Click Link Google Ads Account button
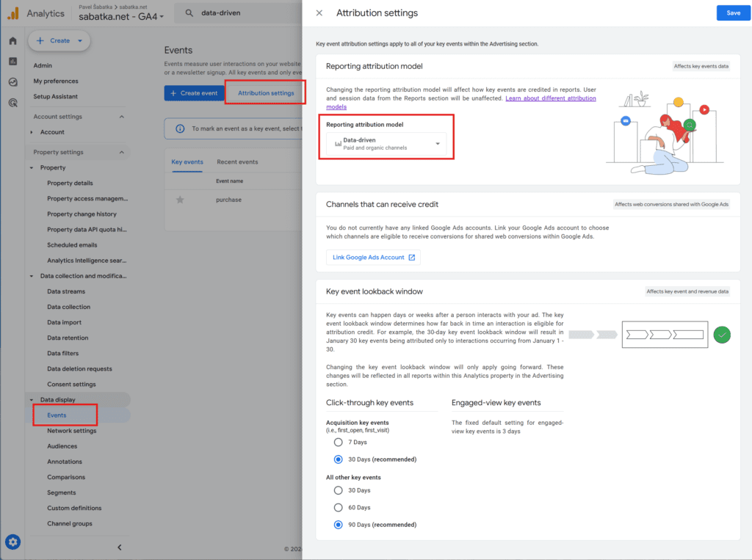Image resolution: width=752 pixels, height=560 pixels. click(x=373, y=258)
